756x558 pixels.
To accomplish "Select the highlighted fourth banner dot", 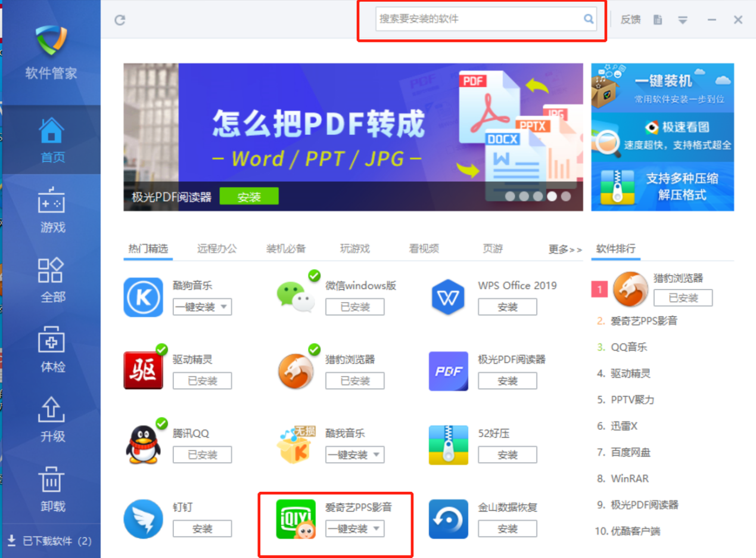I will coord(552,196).
